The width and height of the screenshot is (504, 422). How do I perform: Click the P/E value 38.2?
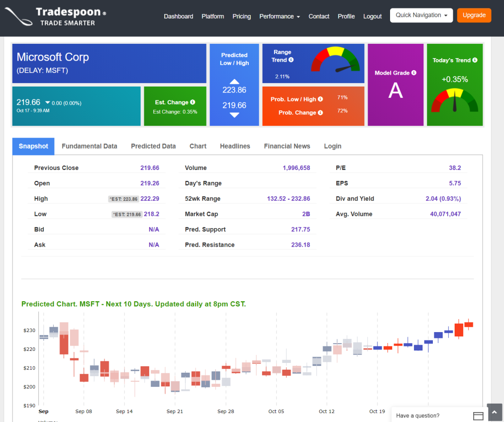click(x=455, y=168)
